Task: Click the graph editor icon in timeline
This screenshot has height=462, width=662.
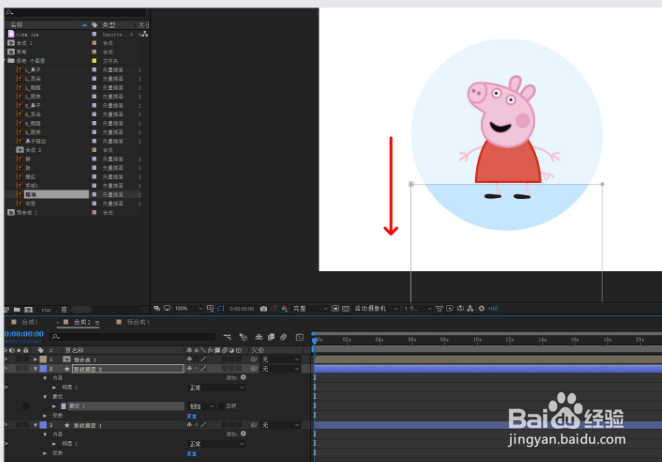Action: [x=299, y=337]
